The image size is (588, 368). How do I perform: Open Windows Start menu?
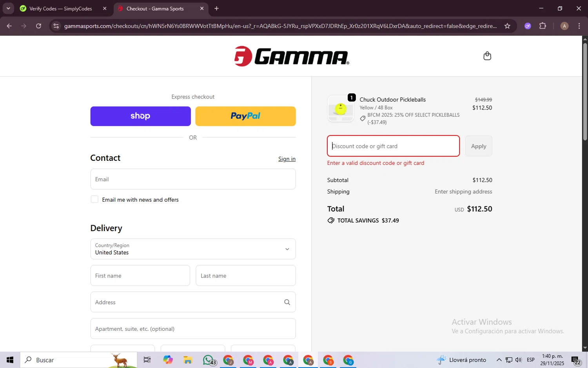point(10,360)
